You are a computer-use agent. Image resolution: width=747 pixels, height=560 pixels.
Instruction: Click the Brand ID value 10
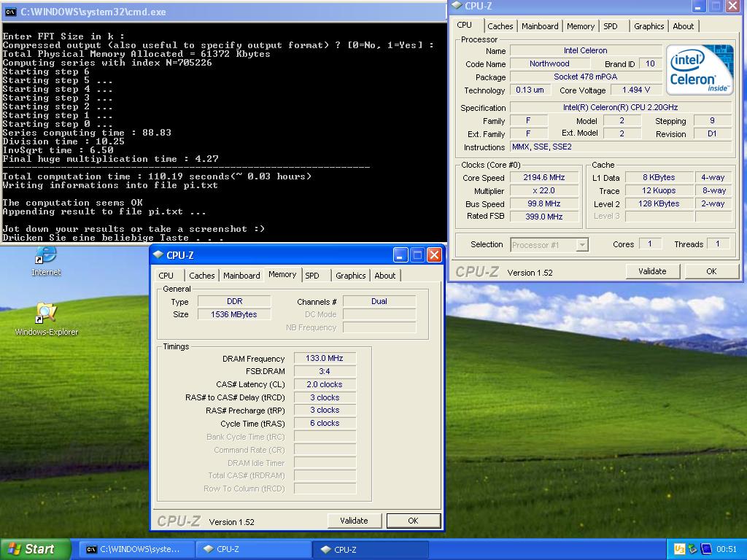(650, 63)
